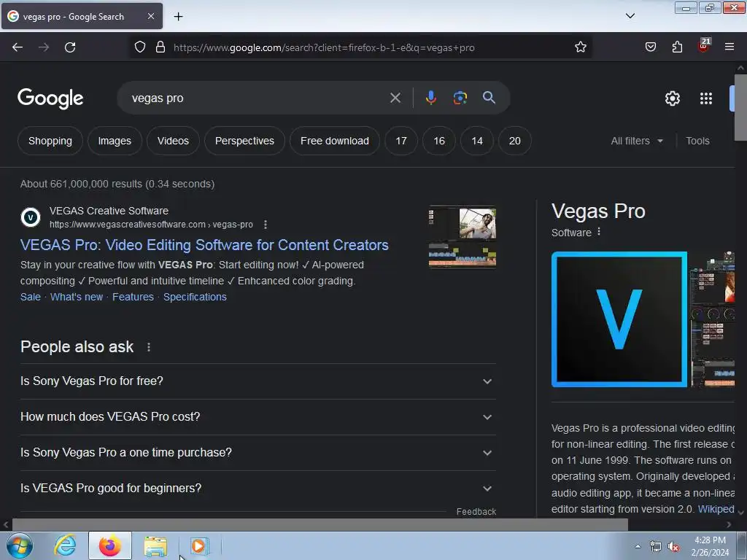This screenshot has width=747, height=560.
Task: Open knowledge panel options beside Software
Action: [599, 232]
